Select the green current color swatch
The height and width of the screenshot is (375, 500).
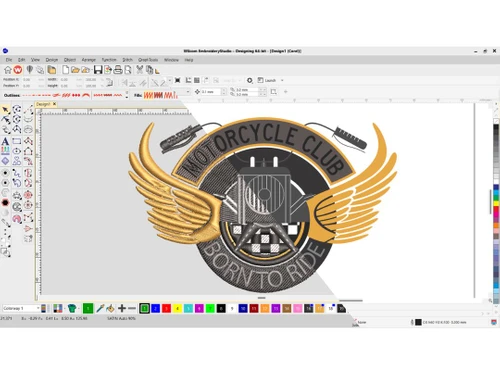point(88,308)
